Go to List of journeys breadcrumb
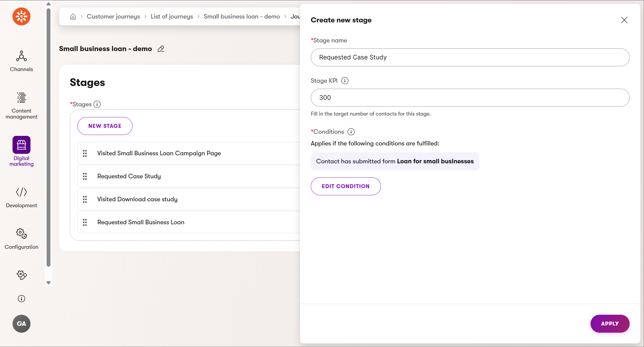Screen dimensions: 644x347 tap(172, 16)
